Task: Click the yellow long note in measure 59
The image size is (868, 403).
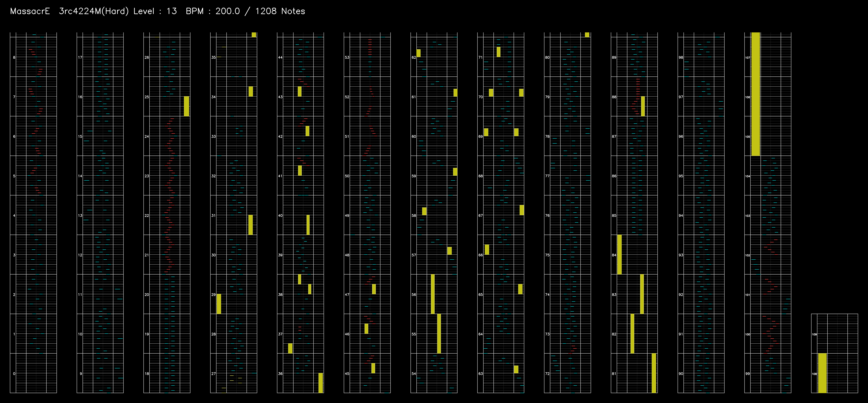Action: [x=455, y=172]
